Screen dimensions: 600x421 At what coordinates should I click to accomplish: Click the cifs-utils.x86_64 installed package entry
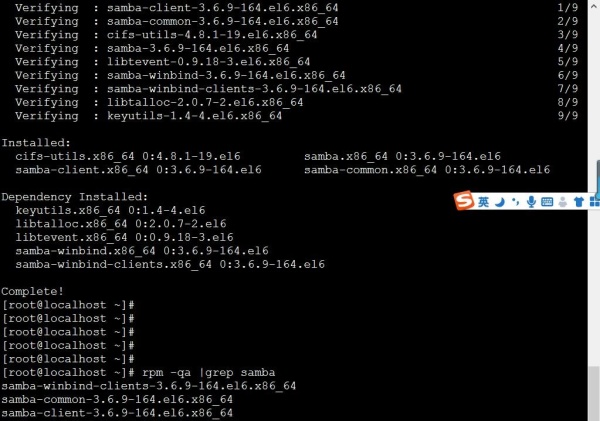pos(128,156)
